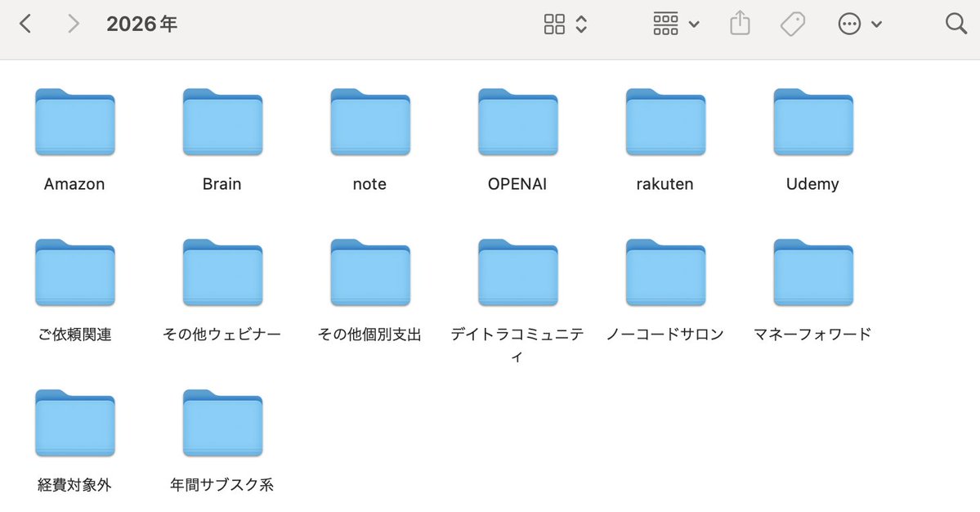Screen dimensions: 980x512
Task: Click the Share toolbar icon
Action: pos(740,23)
